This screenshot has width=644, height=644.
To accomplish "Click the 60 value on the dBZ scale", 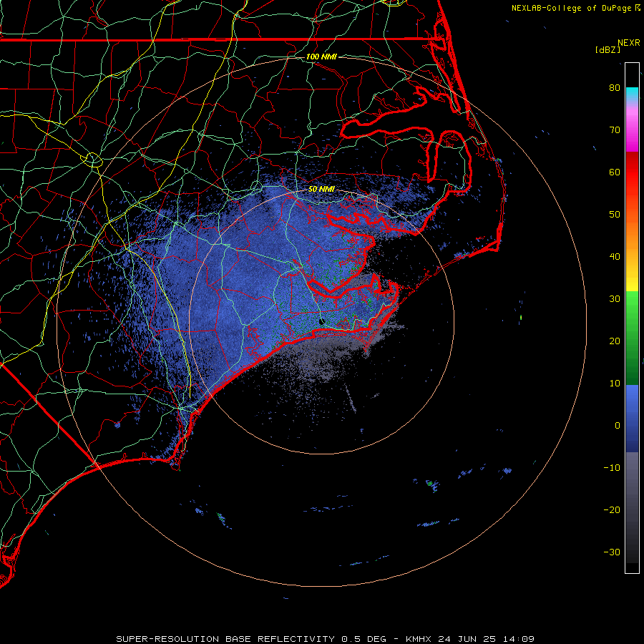I will pyautogui.click(x=615, y=172).
